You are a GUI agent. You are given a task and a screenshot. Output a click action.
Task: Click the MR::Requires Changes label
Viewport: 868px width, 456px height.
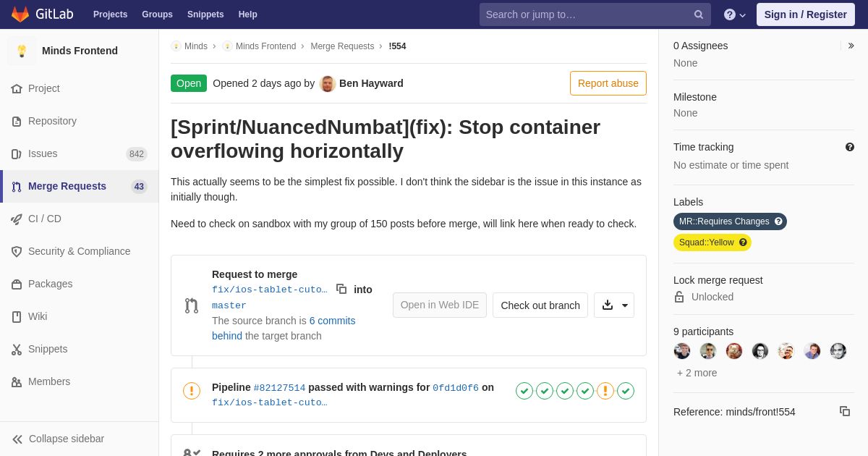pyautogui.click(x=723, y=221)
